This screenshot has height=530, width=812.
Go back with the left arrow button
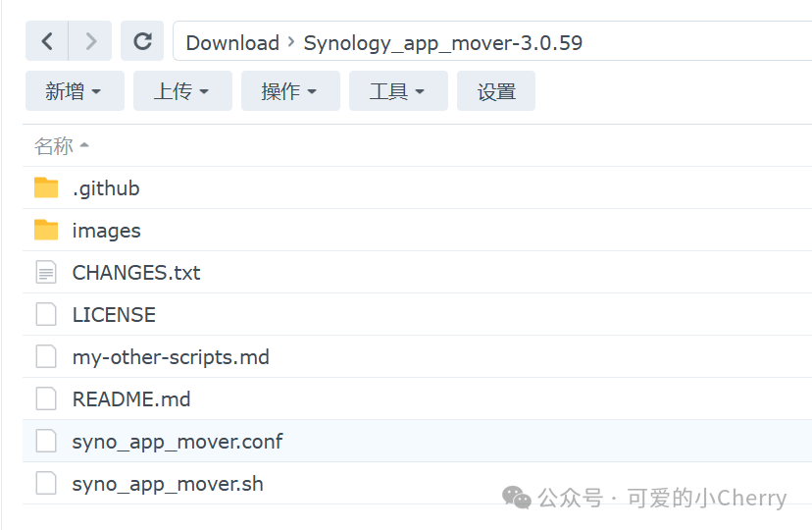pos(47,41)
